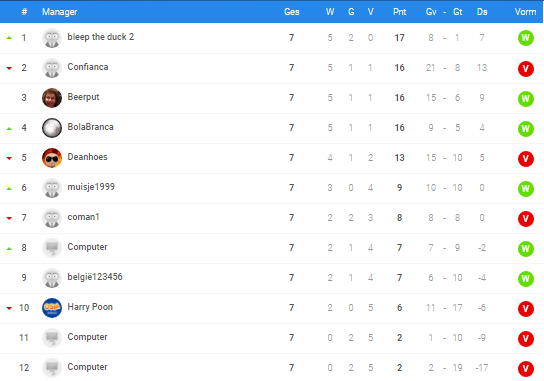Screen dimensions: 544x381
Task: Click Beerput's avatar photo
Action: 52,98
